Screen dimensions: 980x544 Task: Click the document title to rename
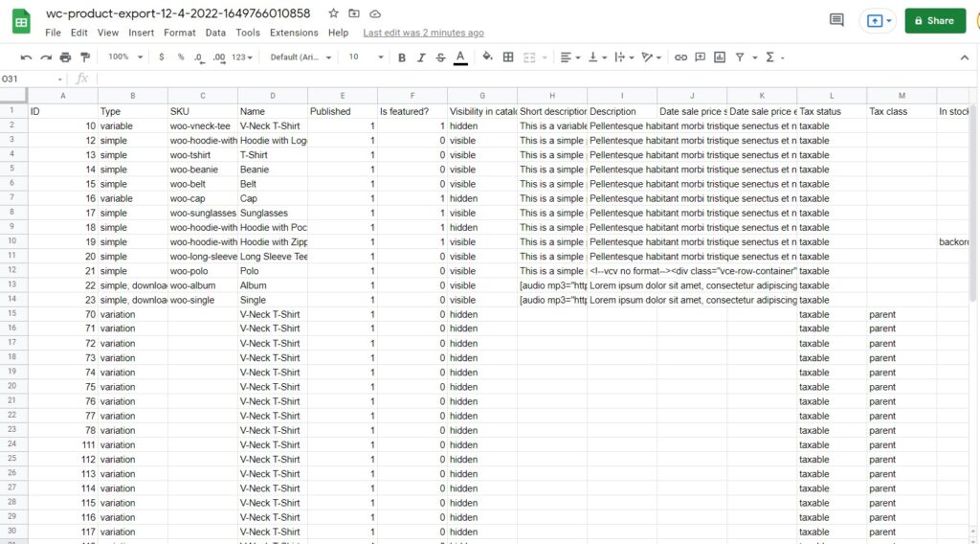click(x=178, y=13)
